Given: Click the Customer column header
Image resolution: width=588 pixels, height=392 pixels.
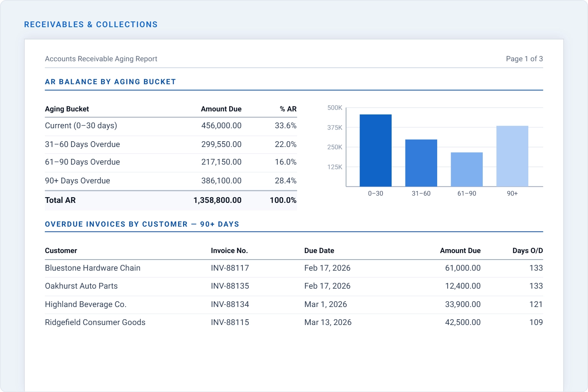Looking at the screenshot, I should [x=61, y=251].
